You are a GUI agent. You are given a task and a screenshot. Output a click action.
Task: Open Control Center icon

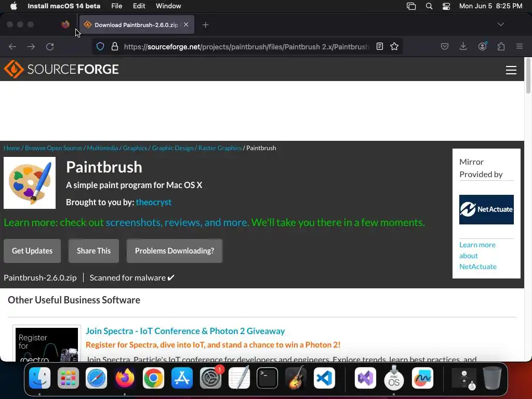[x=446, y=6]
